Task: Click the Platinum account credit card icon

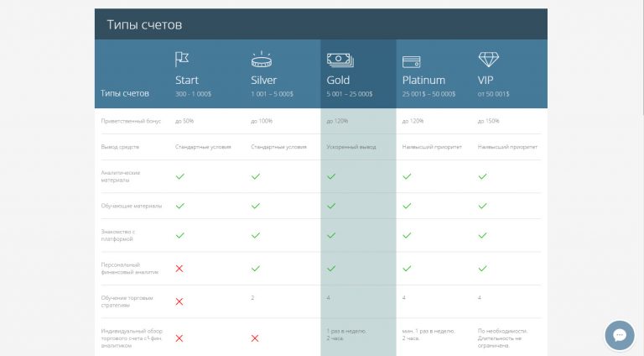Action: (411, 62)
